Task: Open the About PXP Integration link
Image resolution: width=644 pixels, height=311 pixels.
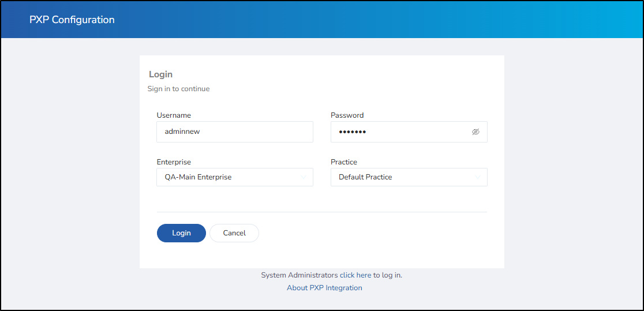Action: [324, 287]
